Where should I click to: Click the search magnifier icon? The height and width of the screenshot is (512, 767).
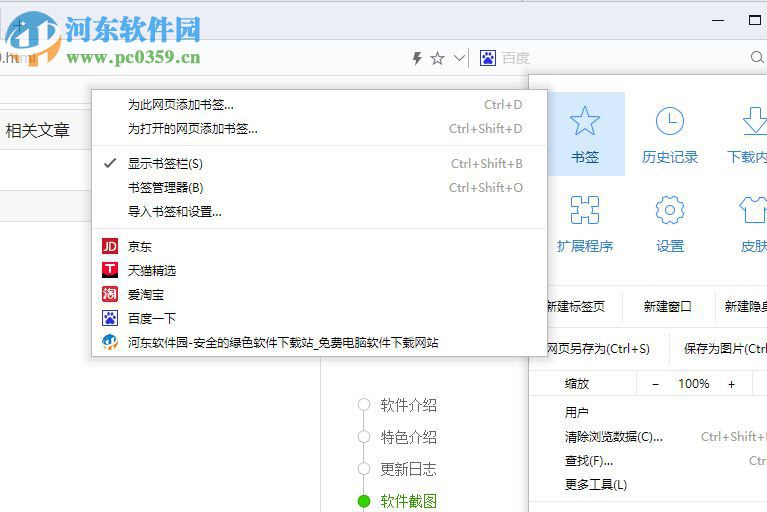pyautogui.click(x=757, y=57)
